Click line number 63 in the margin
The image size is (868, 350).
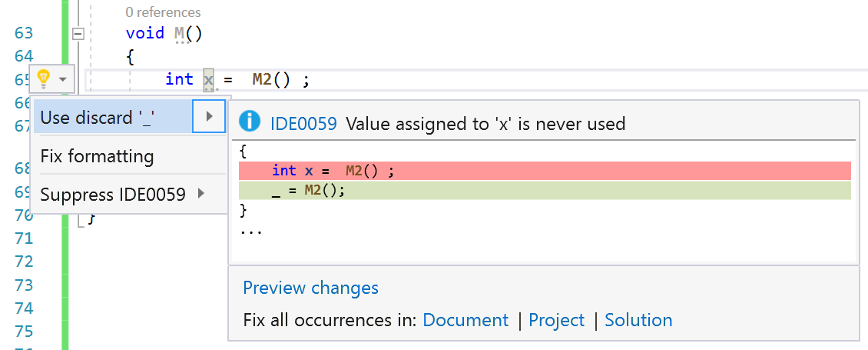click(x=24, y=33)
